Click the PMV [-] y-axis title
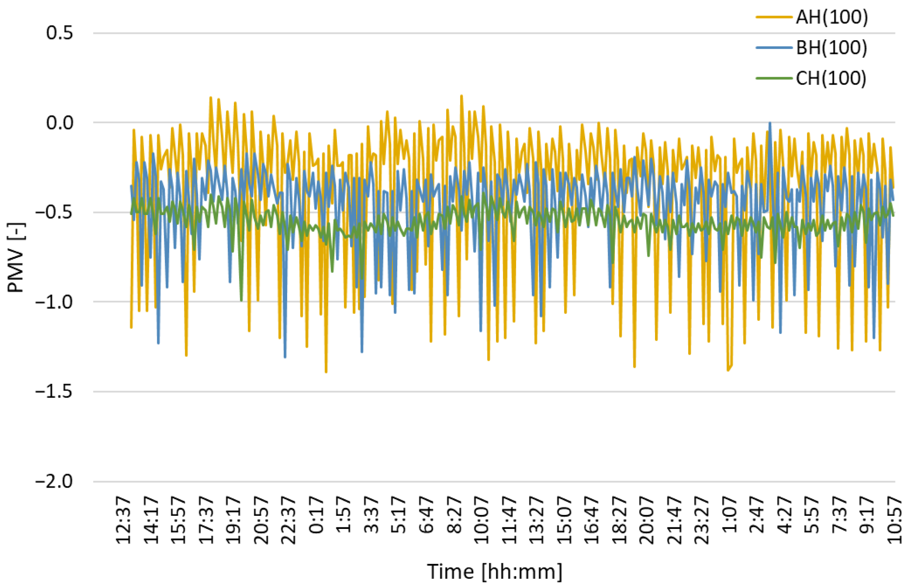909x588 pixels. click(16, 257)
